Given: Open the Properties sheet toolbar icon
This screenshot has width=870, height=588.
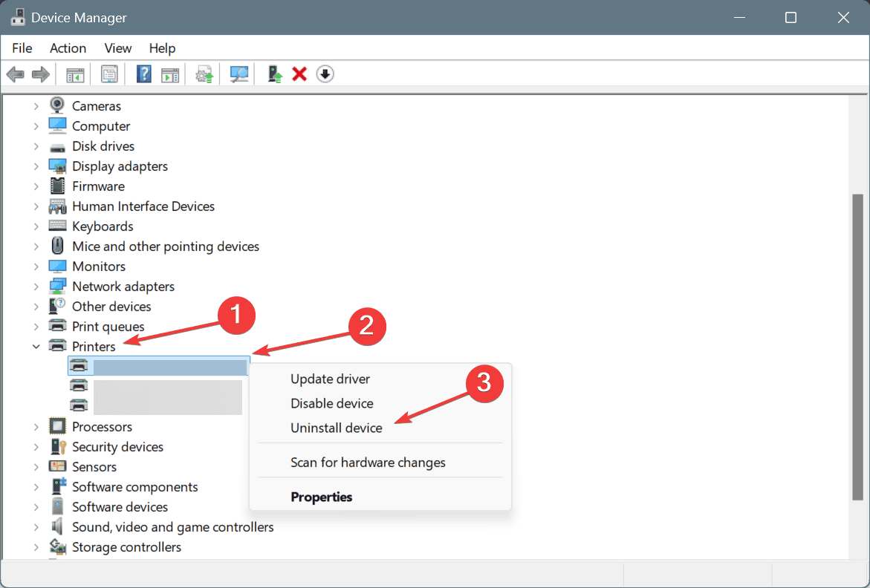Looking at the screenshot, I should pyautogui.click(x=109, y=73).
